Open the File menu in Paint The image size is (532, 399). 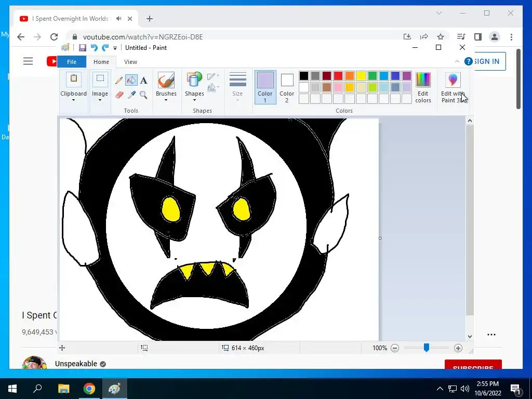click(x=72, y=62)
